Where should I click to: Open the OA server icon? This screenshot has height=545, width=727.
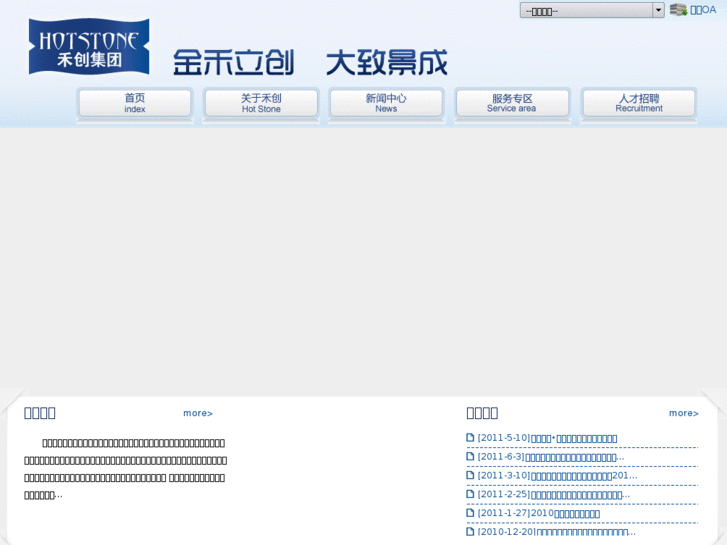(x=678, y=9)
